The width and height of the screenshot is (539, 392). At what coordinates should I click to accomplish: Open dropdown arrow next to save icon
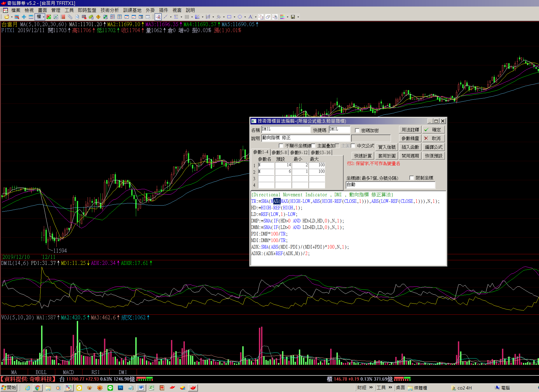298,17
